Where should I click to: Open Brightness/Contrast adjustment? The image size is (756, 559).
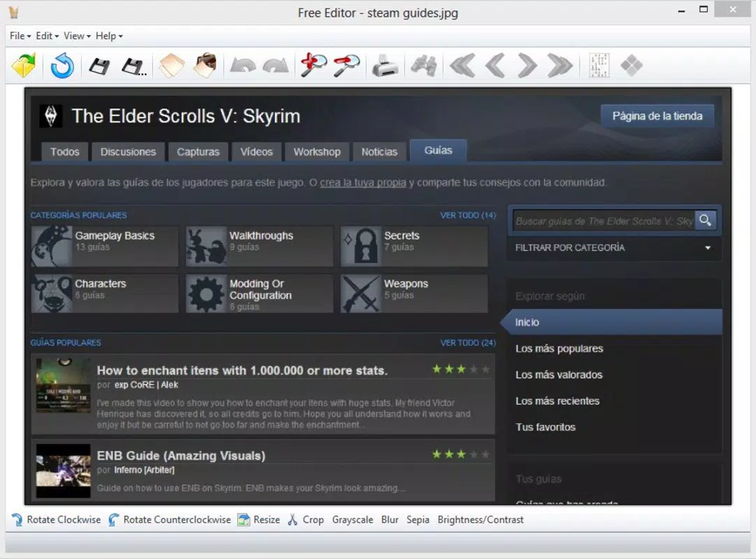point(480,519)
